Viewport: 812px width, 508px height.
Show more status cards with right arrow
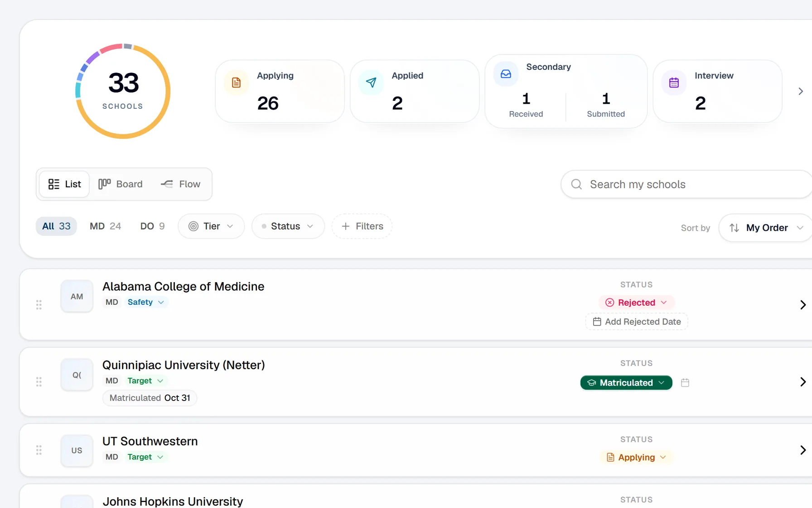[x=801, y=91]
